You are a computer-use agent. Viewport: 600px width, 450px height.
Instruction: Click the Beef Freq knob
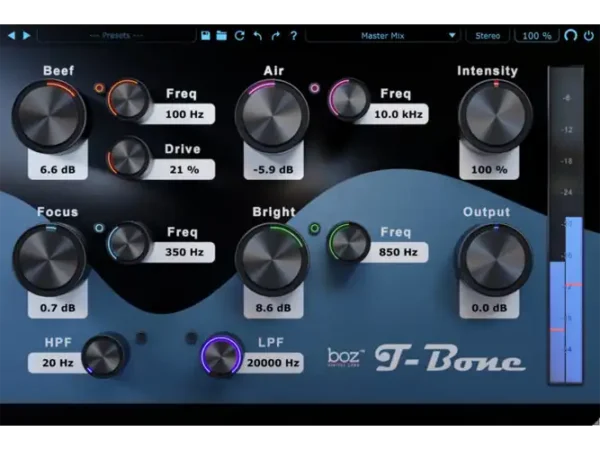coord(129,99)
